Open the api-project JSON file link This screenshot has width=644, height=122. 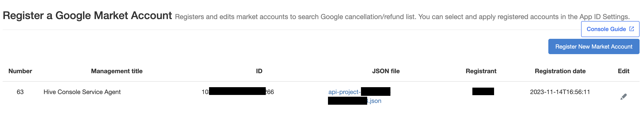[x=344, y=92]
